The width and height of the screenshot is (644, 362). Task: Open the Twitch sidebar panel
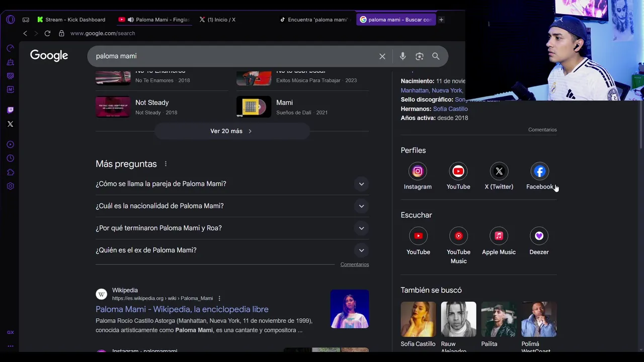pos(10,110)
